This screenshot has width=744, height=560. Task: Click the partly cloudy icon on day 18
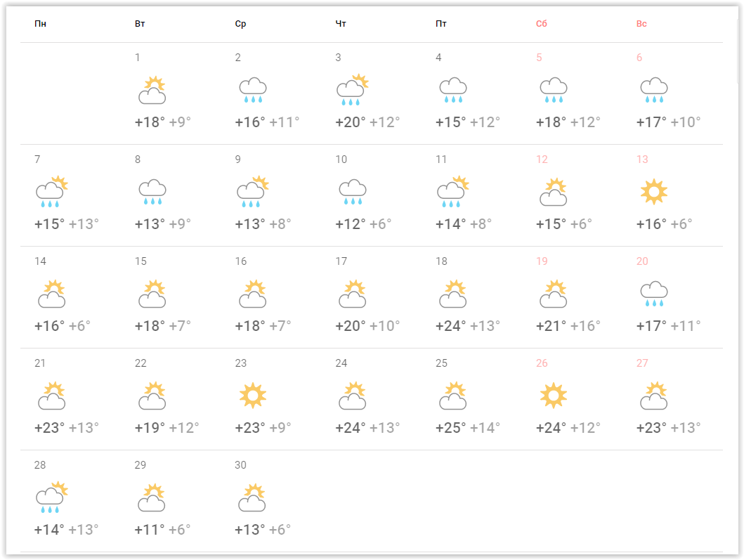point(453,294)
